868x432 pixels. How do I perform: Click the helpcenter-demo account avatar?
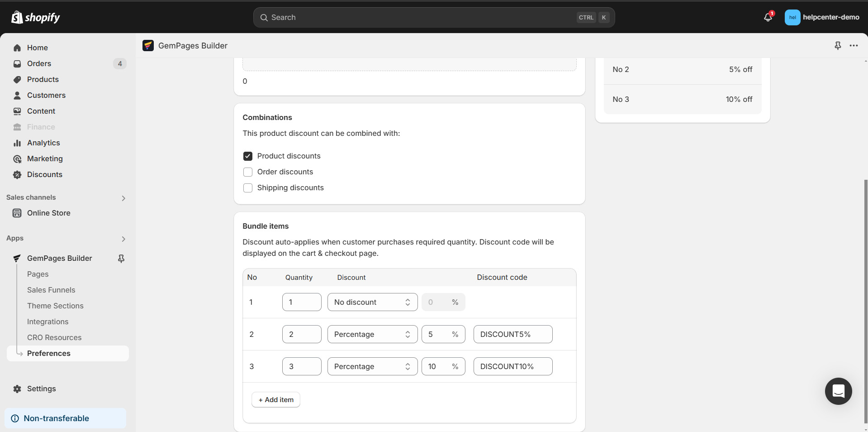[792, 18]
